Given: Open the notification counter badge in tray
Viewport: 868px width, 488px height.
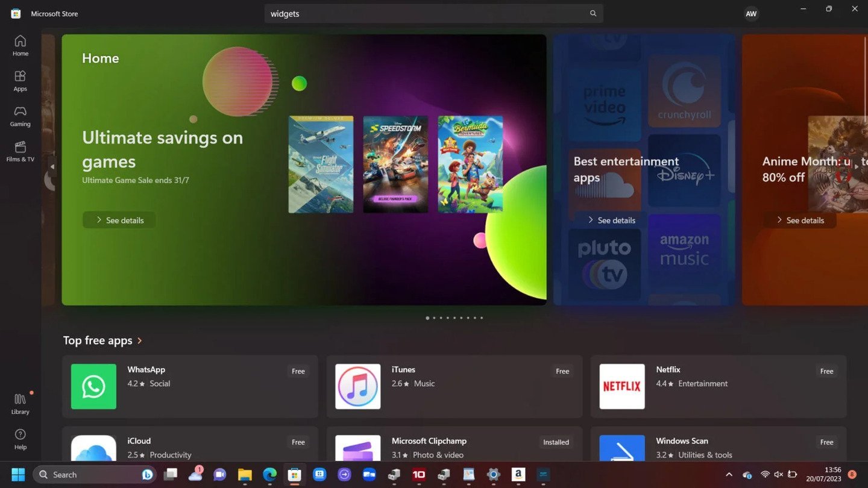Looking at the screenshot, I should [x=852, y=475].
